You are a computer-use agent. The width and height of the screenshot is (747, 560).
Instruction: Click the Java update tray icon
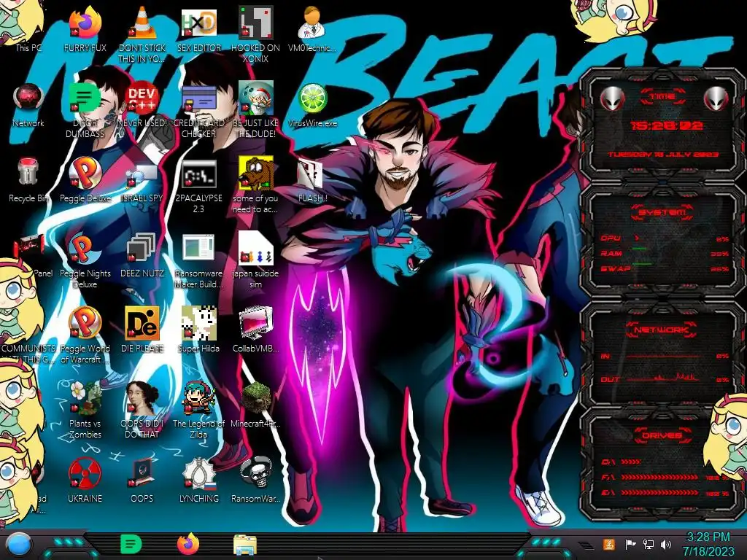609,544
